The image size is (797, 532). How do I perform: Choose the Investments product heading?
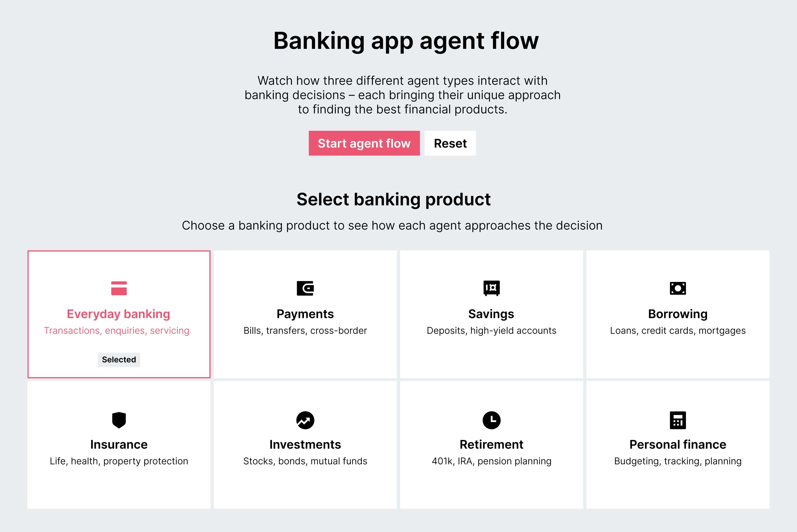305,444
